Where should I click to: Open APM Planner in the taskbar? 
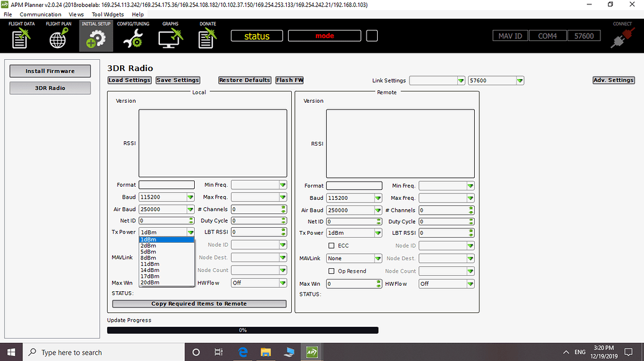312,352
